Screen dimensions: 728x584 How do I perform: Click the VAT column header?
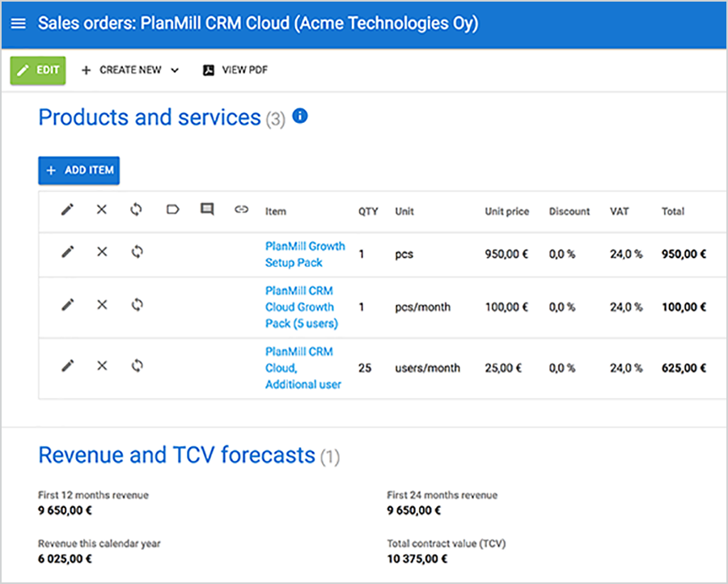[620, 212]
